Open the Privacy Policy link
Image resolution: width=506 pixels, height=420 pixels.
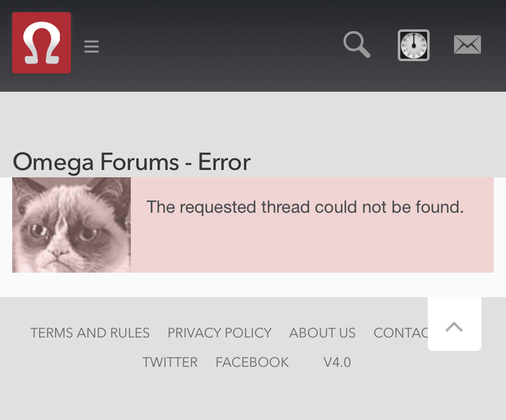point(219,333)
